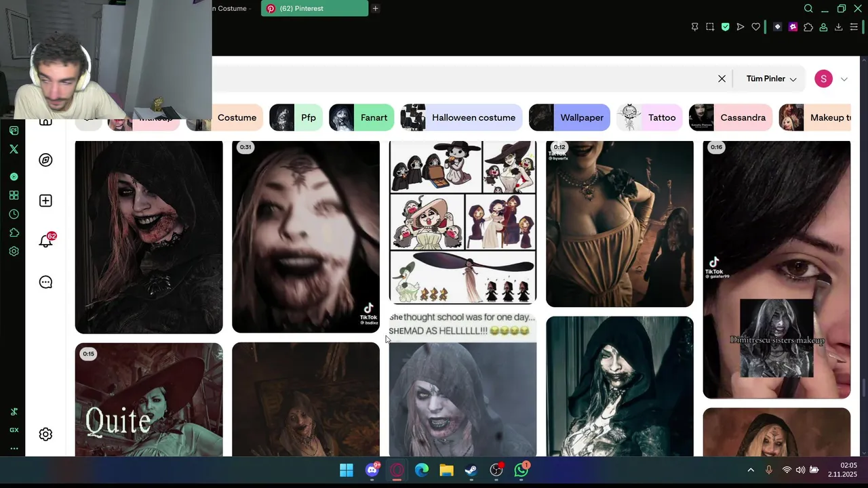The width and height of the screenshot is (868, 488).
Task: Select the Tattoo filter chip
Action: 650,117
